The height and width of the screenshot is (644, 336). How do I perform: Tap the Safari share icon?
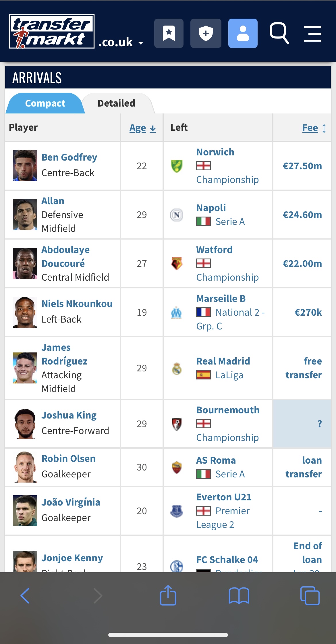[x=168, y=595]
